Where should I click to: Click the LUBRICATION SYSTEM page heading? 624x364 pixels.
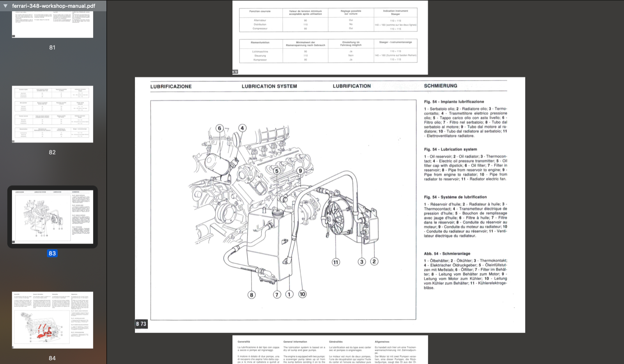tap(269, 86)
